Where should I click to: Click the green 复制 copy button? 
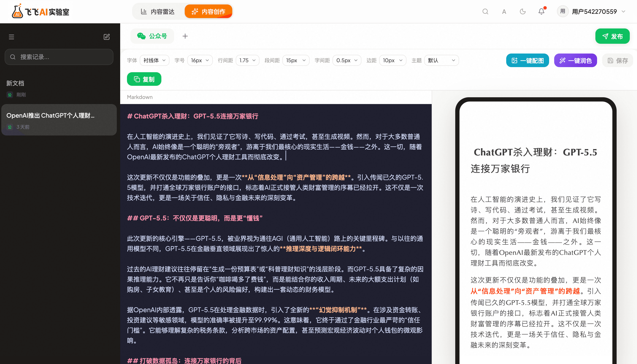click(x=144, y=79)
